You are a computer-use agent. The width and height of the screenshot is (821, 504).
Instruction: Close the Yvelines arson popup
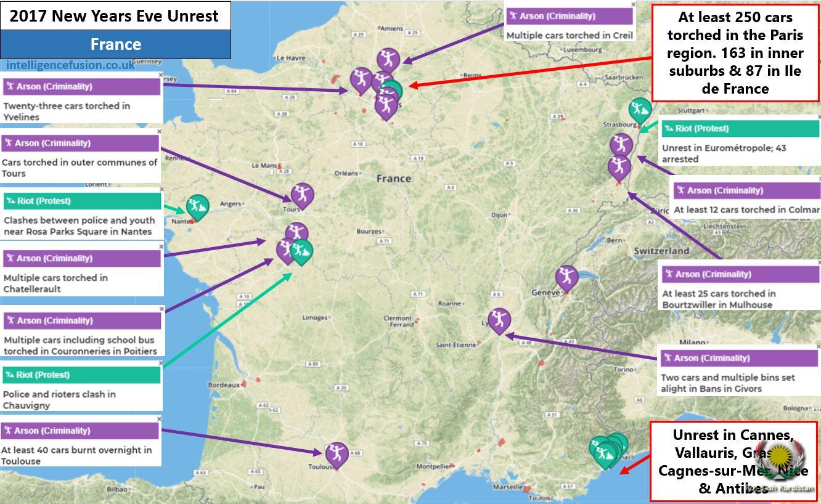(161, 75)
